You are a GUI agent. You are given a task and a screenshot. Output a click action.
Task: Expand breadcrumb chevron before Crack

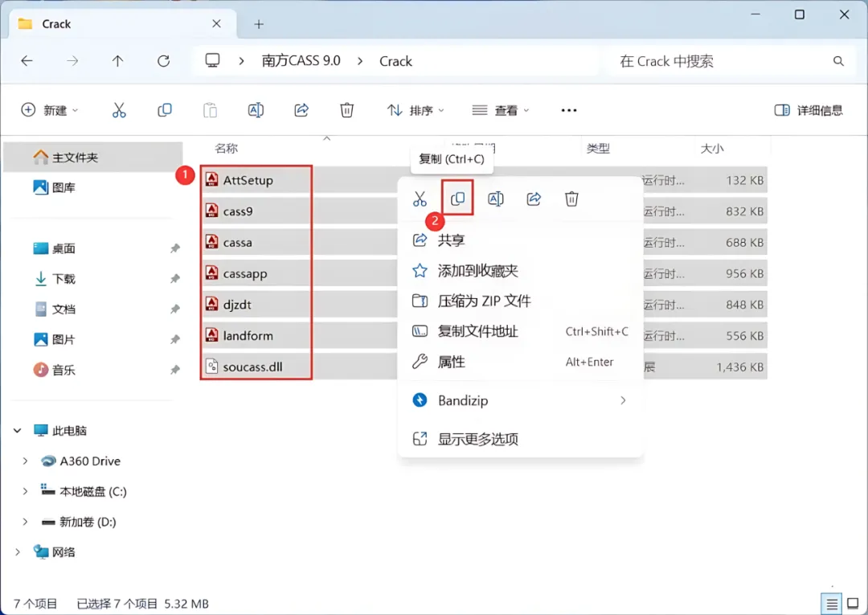360,61
